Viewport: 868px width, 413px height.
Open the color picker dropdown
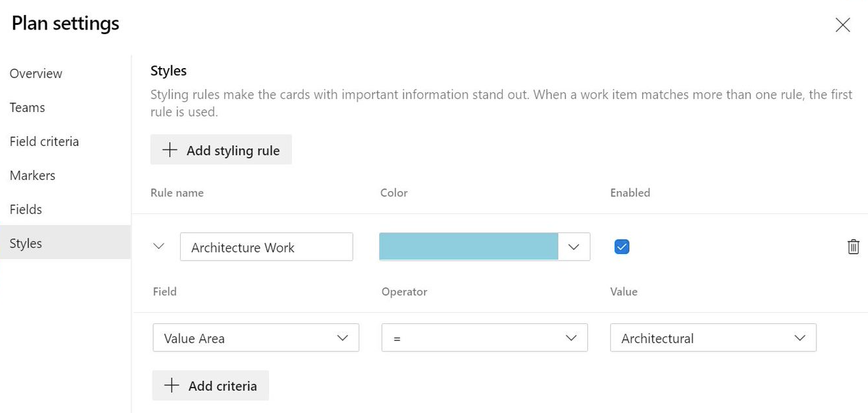pyautogui.click(x=574, y=247)
